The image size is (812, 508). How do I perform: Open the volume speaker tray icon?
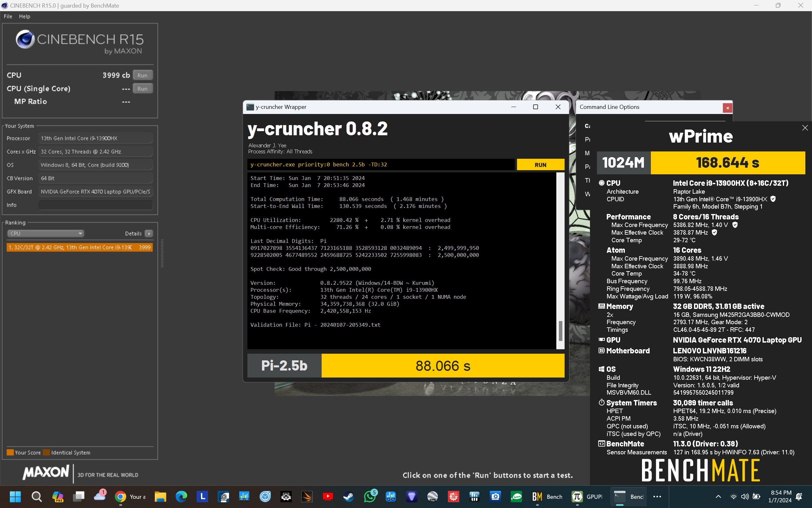click(x=745, y=497)
